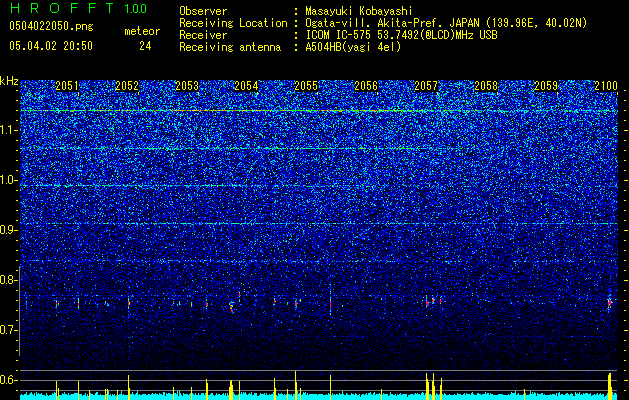Click the 2053 time marker

click(187, 86)
